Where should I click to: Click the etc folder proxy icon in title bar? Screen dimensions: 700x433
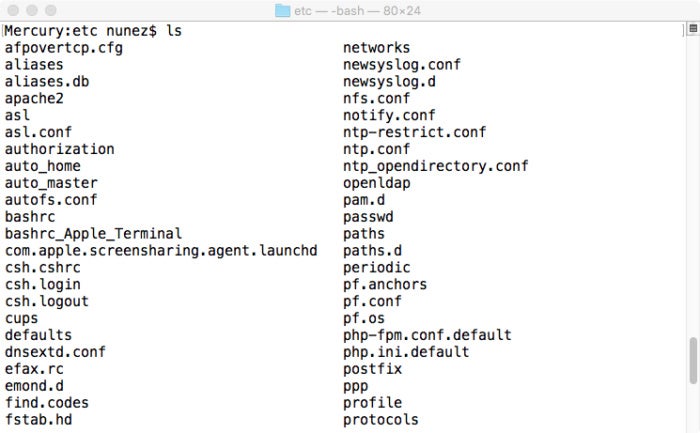point(283,10)
